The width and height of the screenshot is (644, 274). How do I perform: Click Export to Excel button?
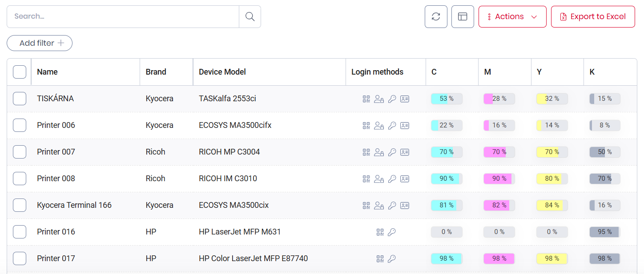(x=593, y=16)
